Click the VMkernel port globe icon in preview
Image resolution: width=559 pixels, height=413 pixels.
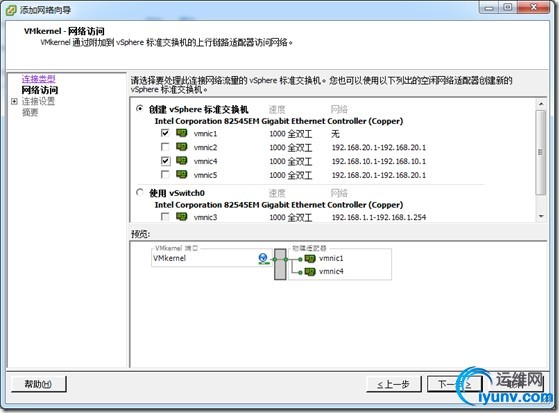(x=263, y=258)
